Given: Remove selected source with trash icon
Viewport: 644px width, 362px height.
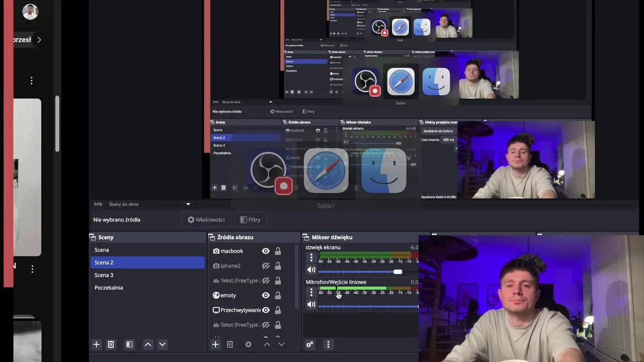Looking at the screenshot, I should point(230,344).
